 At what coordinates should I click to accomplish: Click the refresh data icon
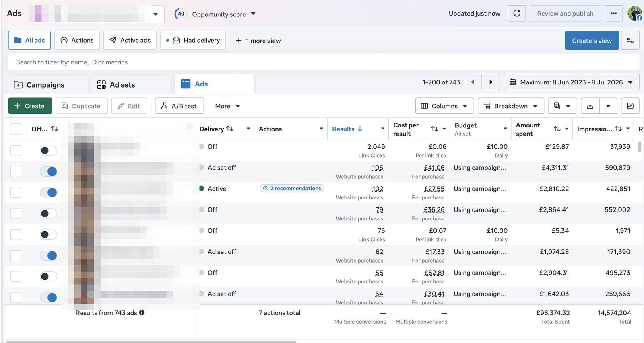click(x=517, y=14)
